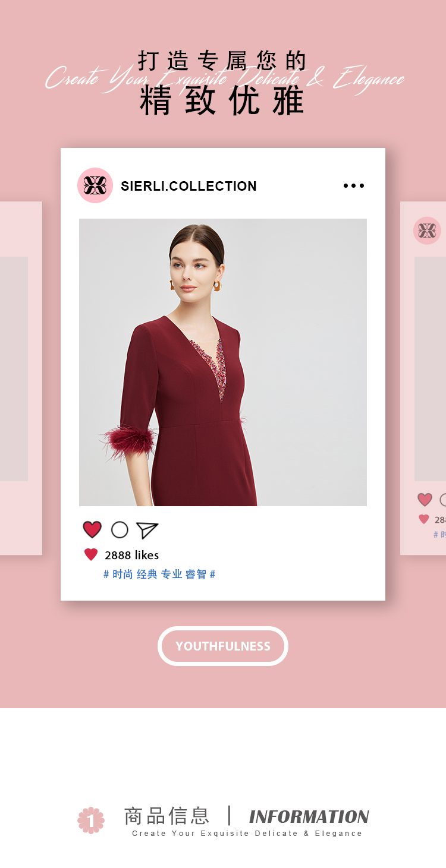
Task: Click the avatar logo on right card
Action: pyautogui.click(x=427, y=231)
